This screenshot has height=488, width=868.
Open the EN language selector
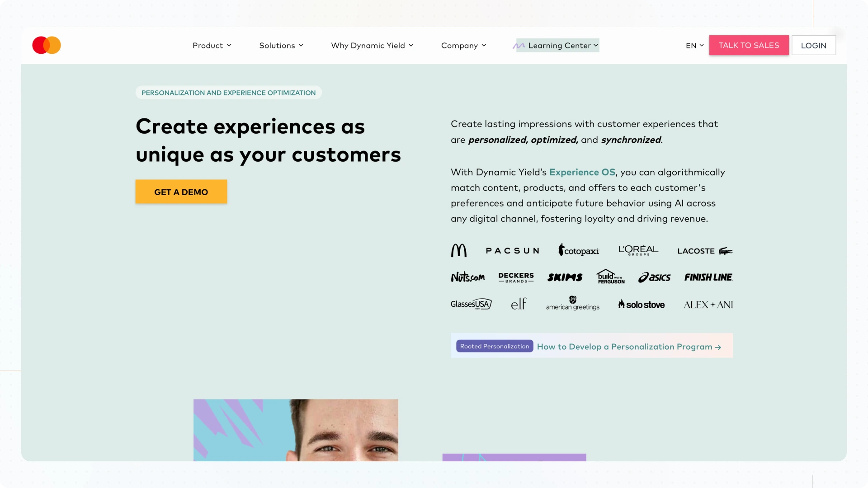pyautogui.click(x=694, y=46)
